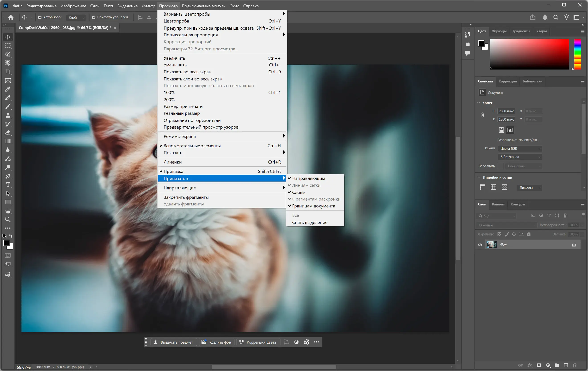This screenshot has height=371, width=588.
Task: Open the Пиксели units dropdown
Action: [x=529, y=188]
